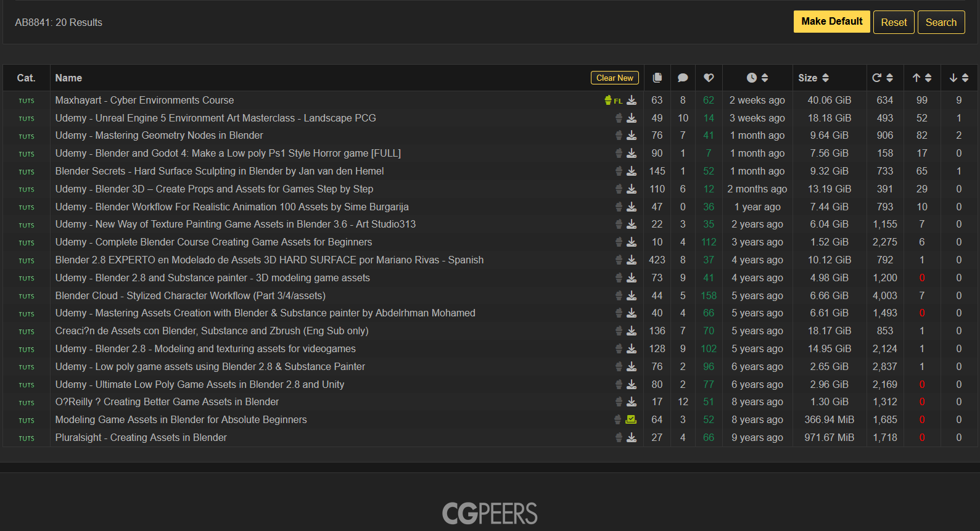Click the Cat. column header
Screen dimensions: 980x531
click(26, 78)
